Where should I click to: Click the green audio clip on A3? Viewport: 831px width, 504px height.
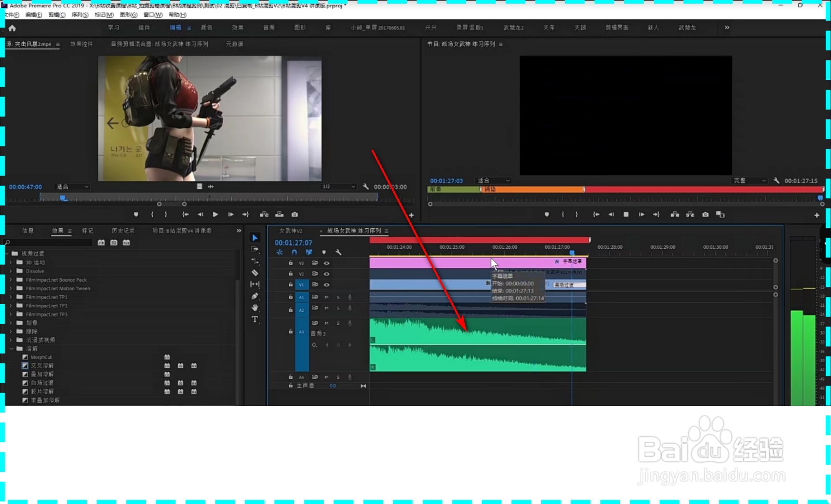(478, 345)
